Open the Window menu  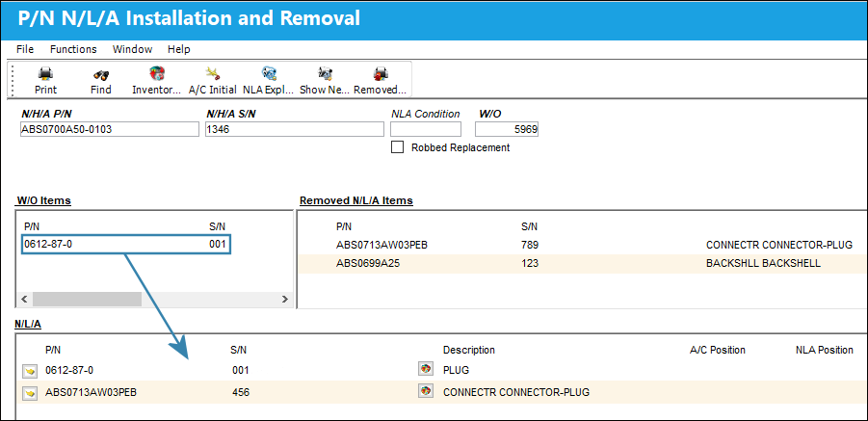(132, 49)
